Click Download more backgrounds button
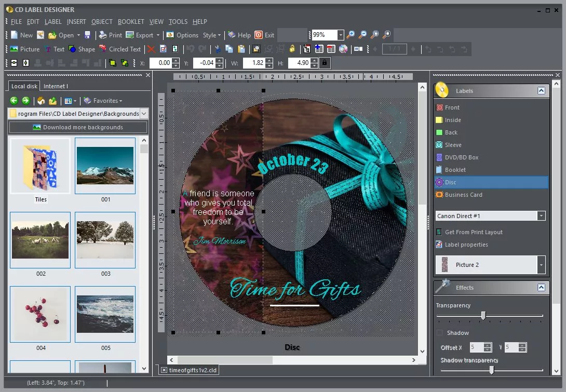Screen dimensions: 566x392 pyautogui.click(x=78, y=127)
